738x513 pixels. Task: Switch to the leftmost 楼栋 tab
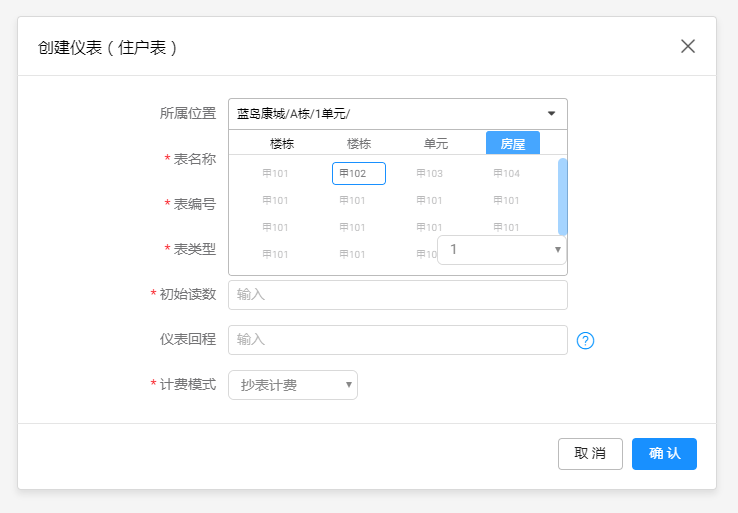282,143
